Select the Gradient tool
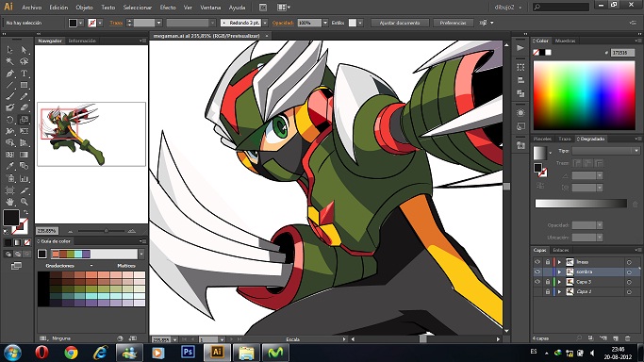644x362 pixels. pos(24,155)
